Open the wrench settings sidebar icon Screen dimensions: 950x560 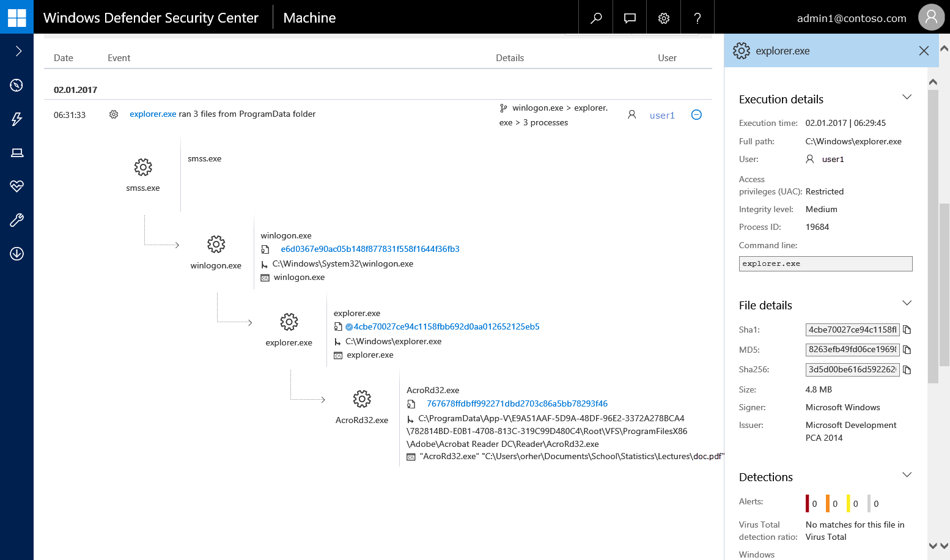pos(17,220)
